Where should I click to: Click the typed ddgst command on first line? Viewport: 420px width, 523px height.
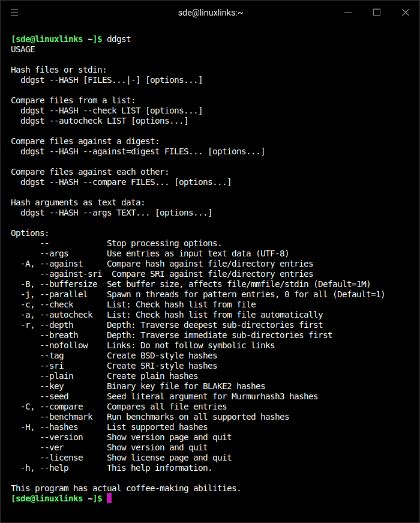(119, 39)
